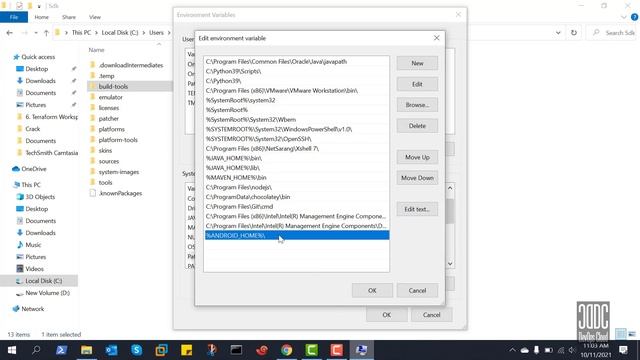Select the VMware Workstation bin entry
640x360 pixels.
(297, 91)
